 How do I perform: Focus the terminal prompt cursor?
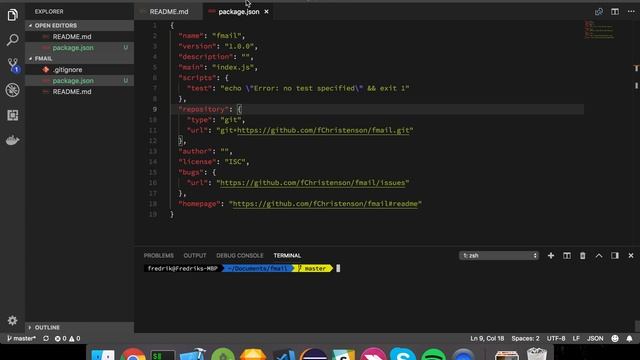click(x=338, y=268)
